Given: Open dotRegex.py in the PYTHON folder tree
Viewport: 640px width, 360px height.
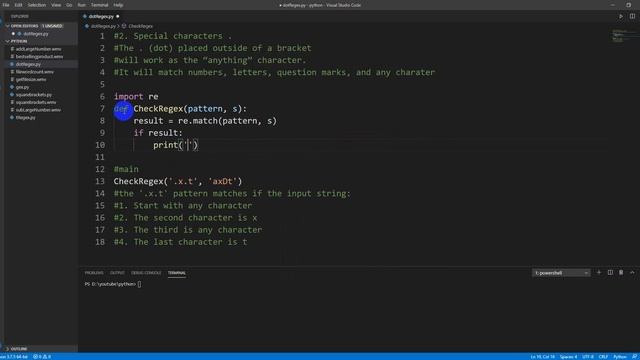Looking at the screenshot, I should 28,64.
